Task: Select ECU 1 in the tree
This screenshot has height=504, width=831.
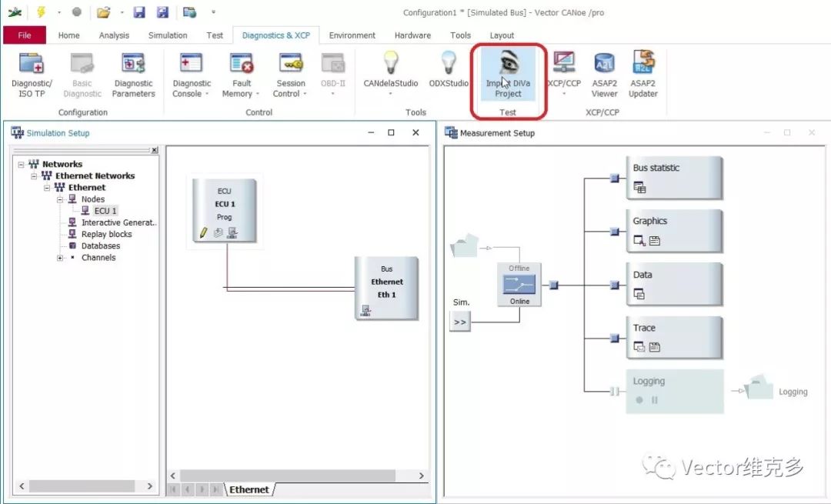Action: [x=105, y=210]
